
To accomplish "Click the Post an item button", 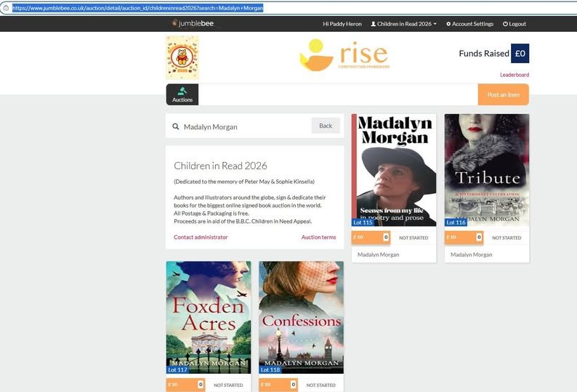I will click(504, 94).
